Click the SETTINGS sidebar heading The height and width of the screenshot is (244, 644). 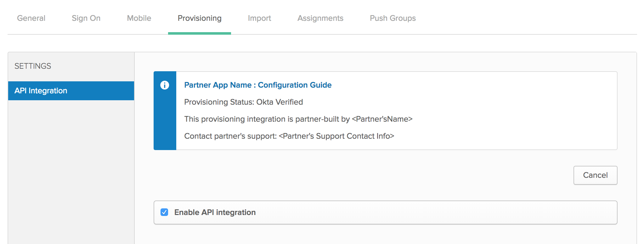pyautogui.click(x=33, y=66)
